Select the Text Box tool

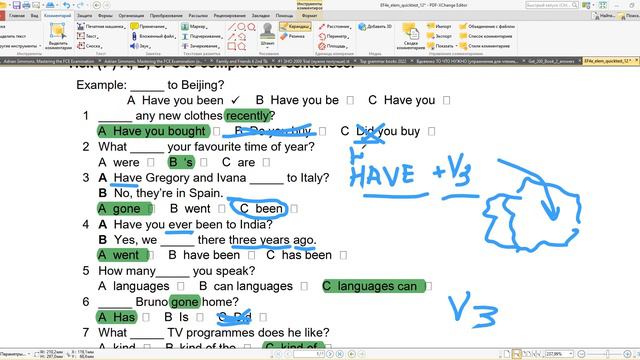[88, 36]
